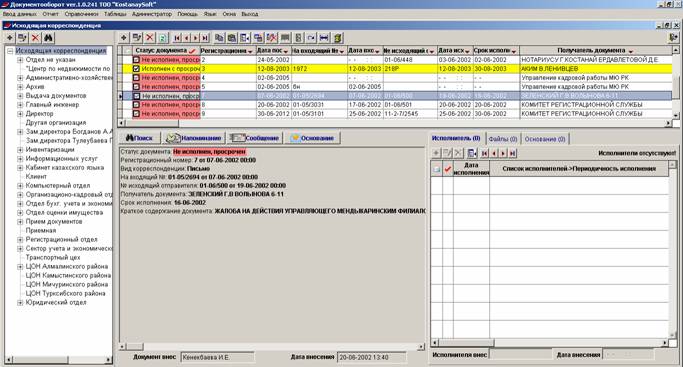The width and height of the screenshot is (683, 367).
Task: Click the Напоминание button
Action: [x=194, y=138]
